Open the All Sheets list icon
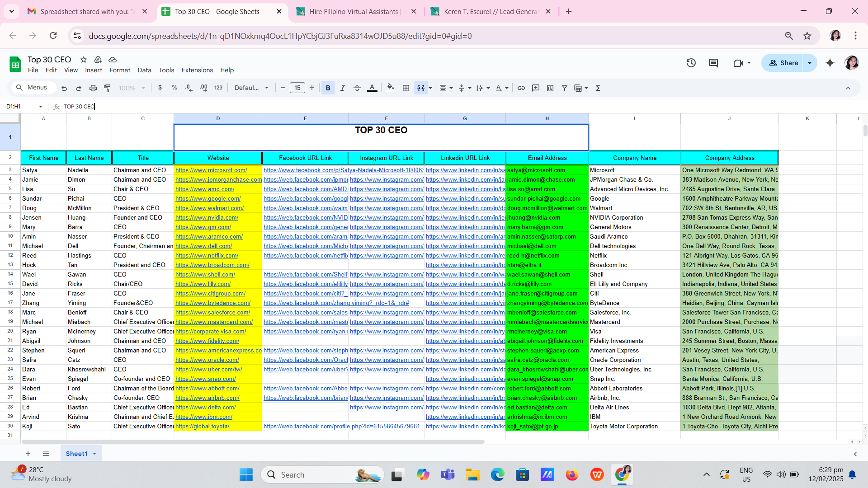 pos(46,454)
